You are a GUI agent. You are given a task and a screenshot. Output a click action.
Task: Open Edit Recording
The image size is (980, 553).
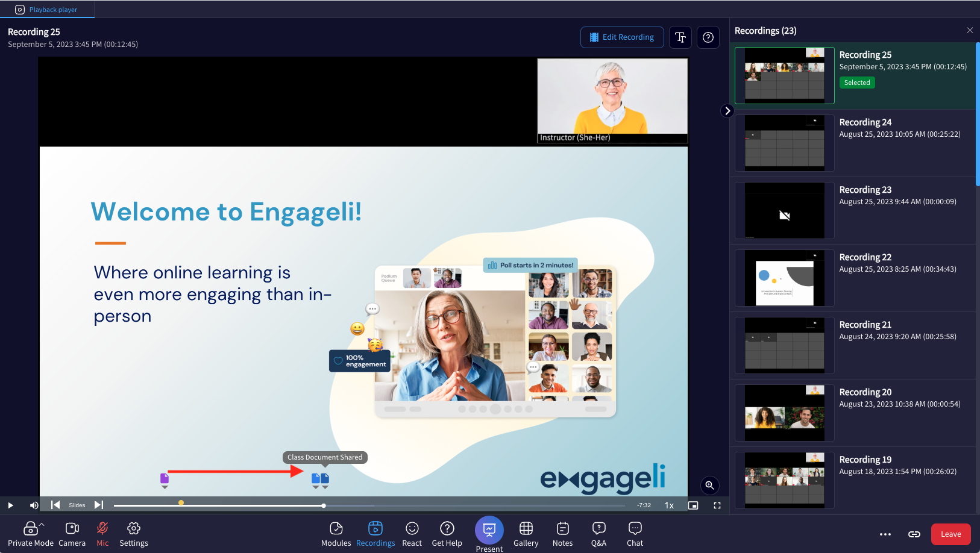tap(622, 37)
